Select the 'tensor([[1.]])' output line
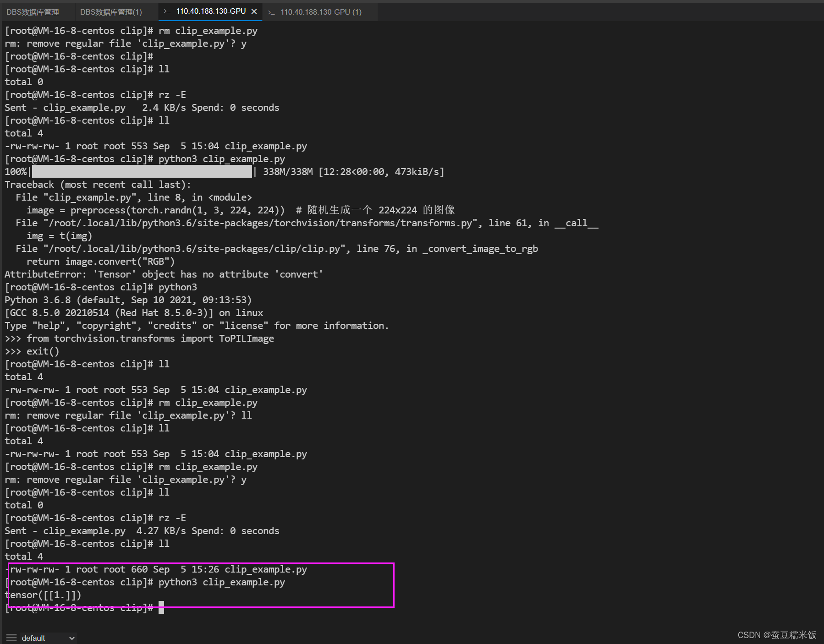The image size is (824, 644). point(43,595)
